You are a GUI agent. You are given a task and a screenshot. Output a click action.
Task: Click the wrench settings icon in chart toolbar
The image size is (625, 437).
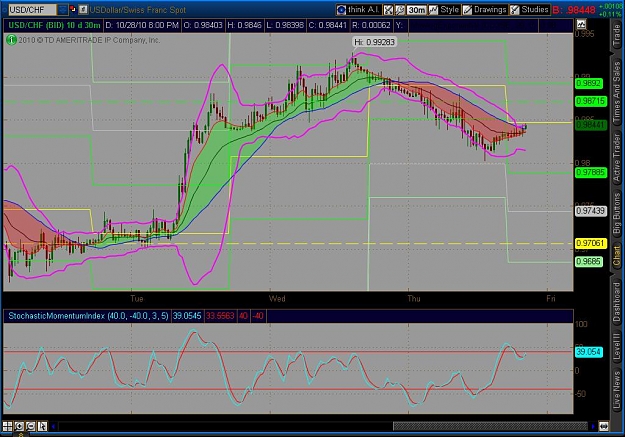coord(400,10)
